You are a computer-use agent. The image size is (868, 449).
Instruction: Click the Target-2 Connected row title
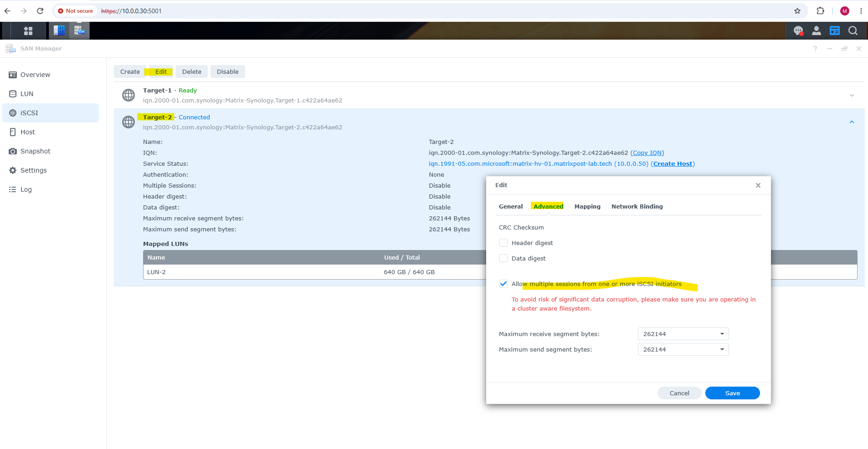click(x=176, y=117)
